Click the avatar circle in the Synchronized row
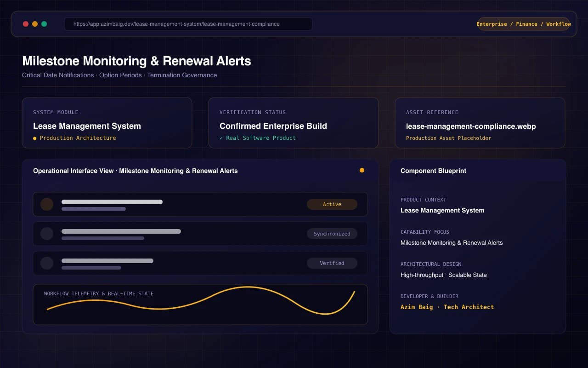 47,234
